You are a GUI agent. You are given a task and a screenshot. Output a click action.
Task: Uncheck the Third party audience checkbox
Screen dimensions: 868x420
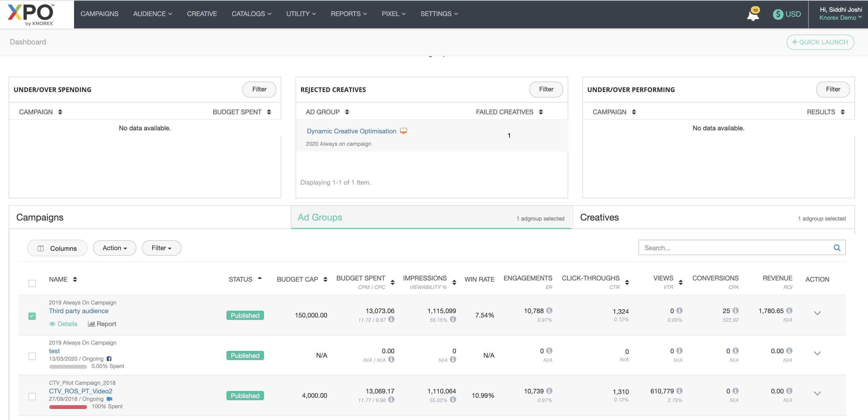32,316
